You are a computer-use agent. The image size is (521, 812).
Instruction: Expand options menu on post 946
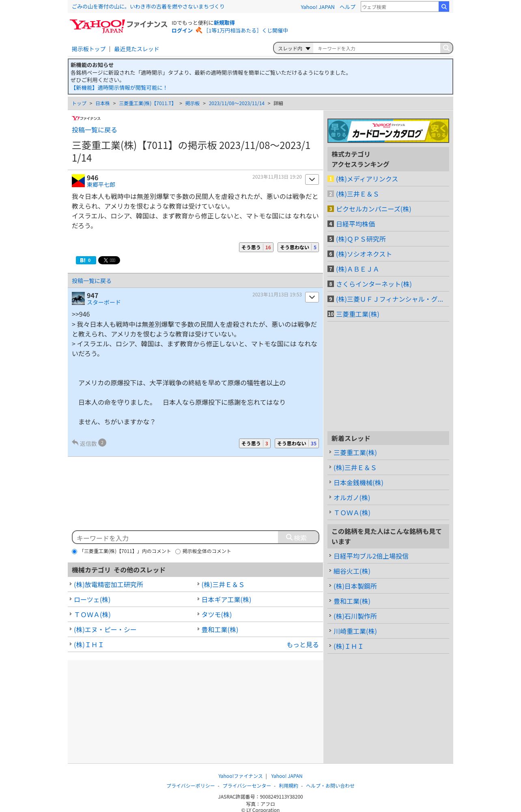[x=312, y=179]
